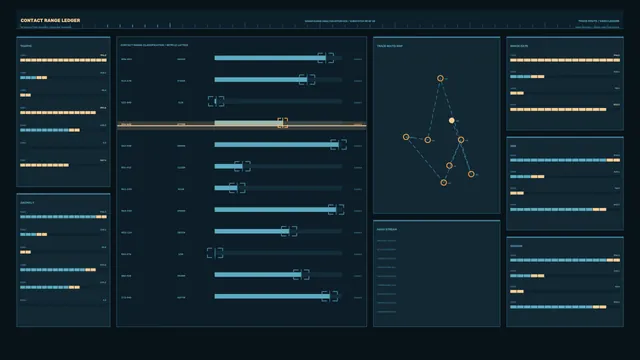Click the Trade Route Map panel heading
The height and width of the screenshot is (360, 640).
[389, 46]
